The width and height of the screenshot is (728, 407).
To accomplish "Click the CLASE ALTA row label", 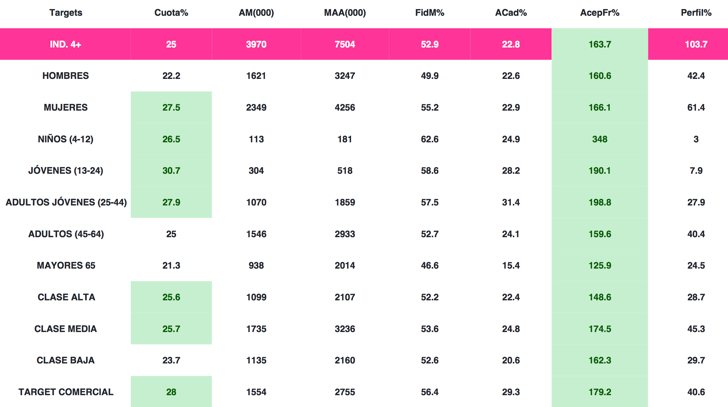I will pyautogui.click(x=64, y=297).
